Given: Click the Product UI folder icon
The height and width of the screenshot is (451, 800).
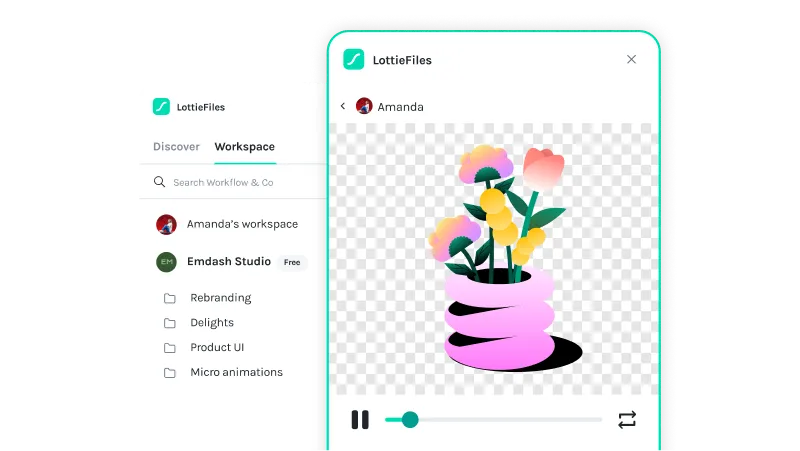Looking at the screenshot, I should (x=169, y=348).
